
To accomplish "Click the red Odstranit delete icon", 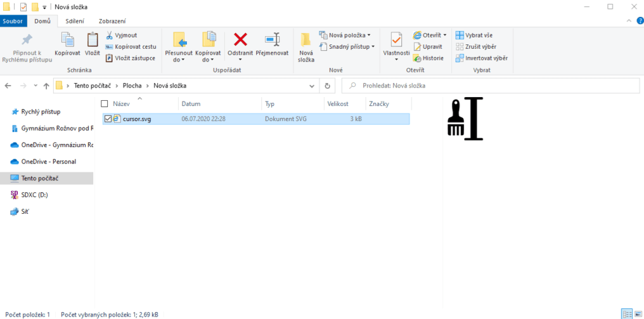I will 240,41.
